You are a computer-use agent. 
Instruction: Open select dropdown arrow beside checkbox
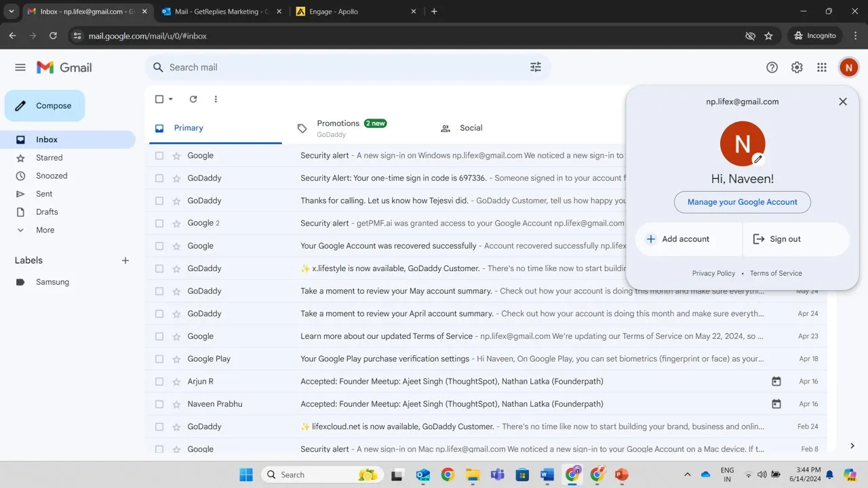[x=171, y=99]
